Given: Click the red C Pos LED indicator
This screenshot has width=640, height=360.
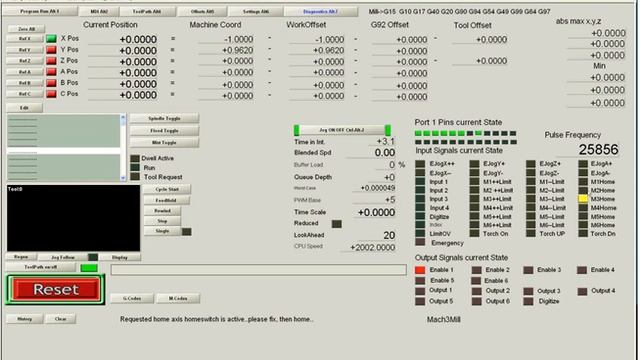Looking at the screenshot, I should click(x=51, y=94).
